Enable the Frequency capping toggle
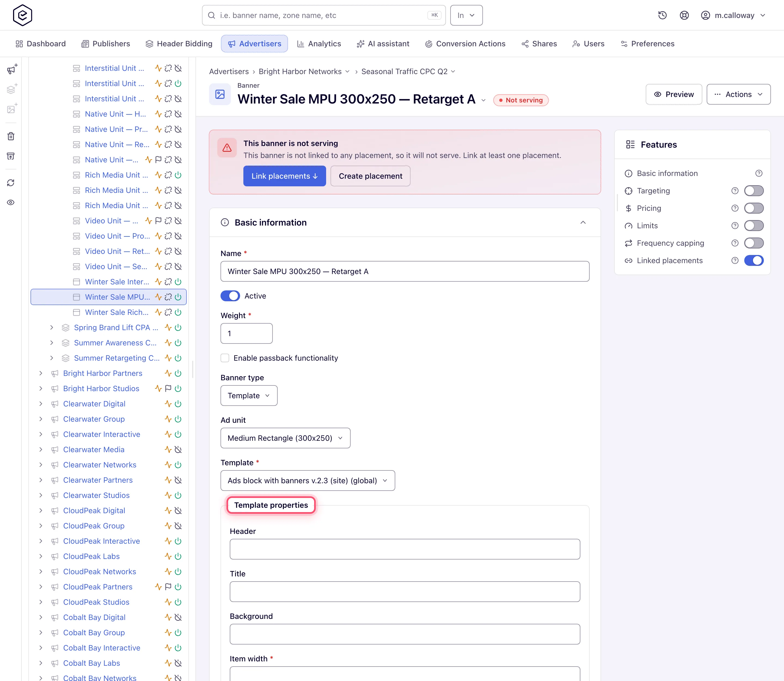The height and width of the screenshot is (681, 784). (x=754, y=243)
